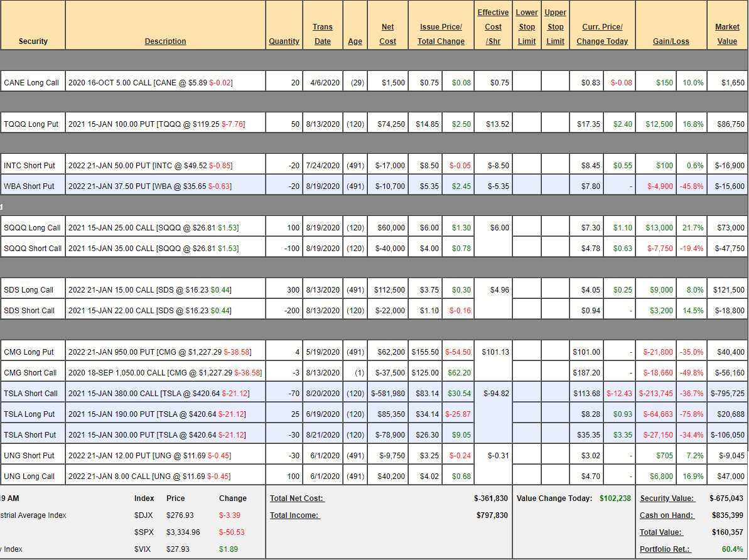Click the Gain/Loss column header
The height and width of the screenshot is (560, 749).
click(671, 41)
